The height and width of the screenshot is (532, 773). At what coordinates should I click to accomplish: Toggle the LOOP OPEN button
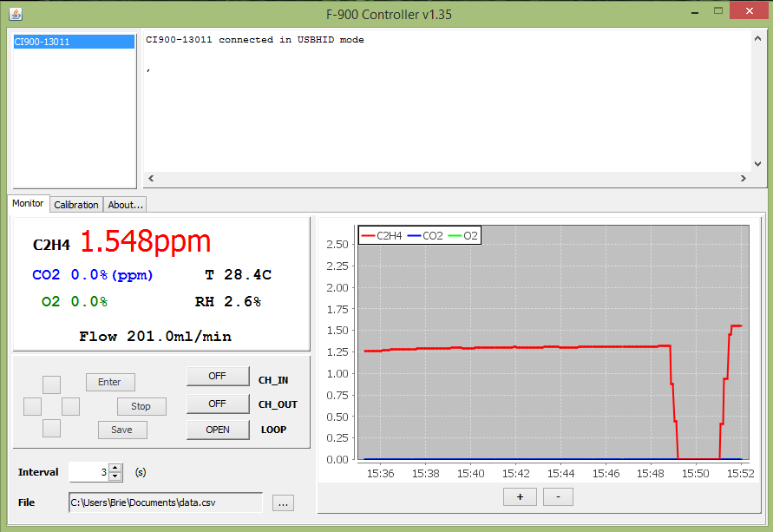218,430
